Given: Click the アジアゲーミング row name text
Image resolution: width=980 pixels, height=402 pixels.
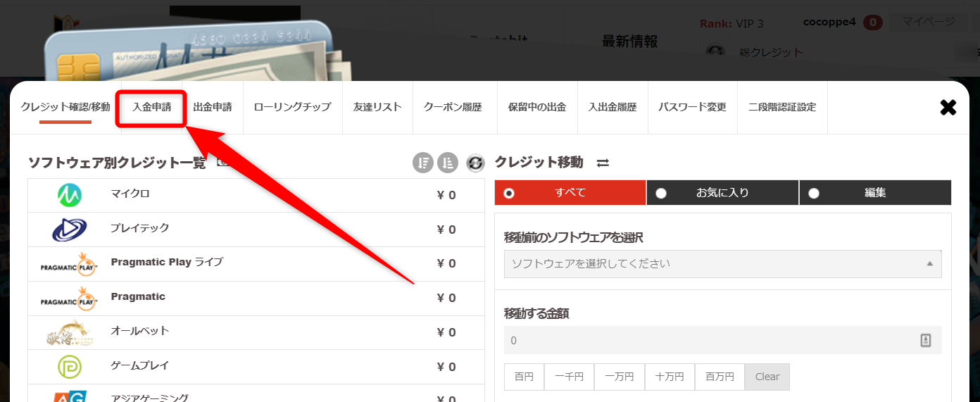Looking at the screenshot, I should tap(150, 398).
